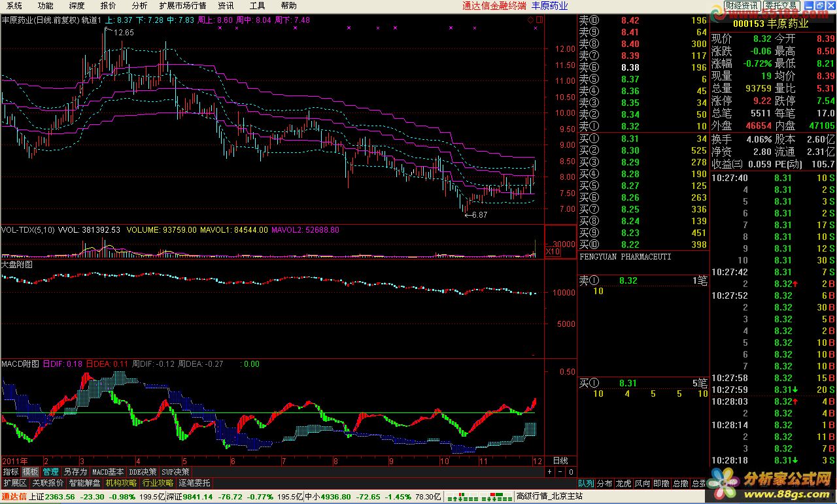The height and width of the screenshot is (504, 837).
Task: Click the 财经资讯 button
Action: pos(742,6)
